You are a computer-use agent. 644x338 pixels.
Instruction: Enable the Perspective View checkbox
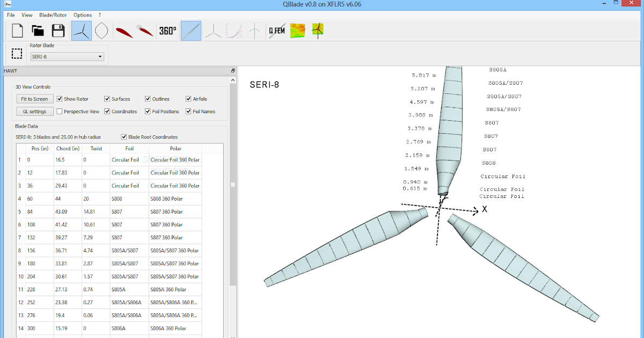(60, 112)
